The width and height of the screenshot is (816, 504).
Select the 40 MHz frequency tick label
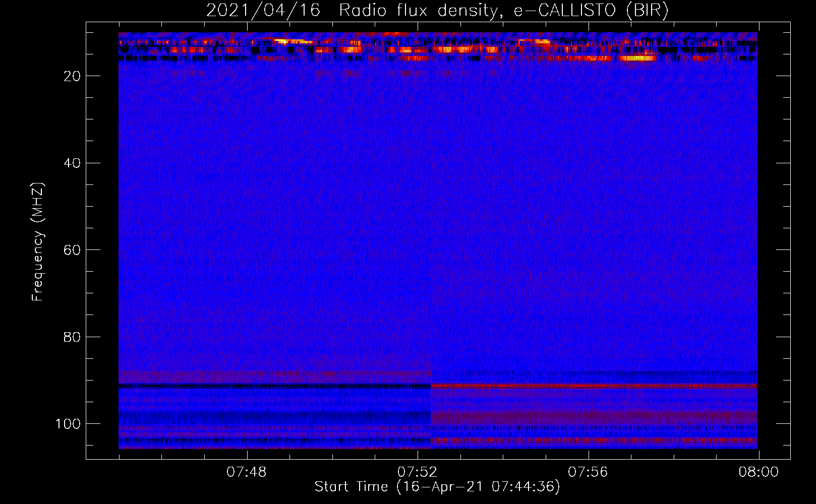(72, 163)
